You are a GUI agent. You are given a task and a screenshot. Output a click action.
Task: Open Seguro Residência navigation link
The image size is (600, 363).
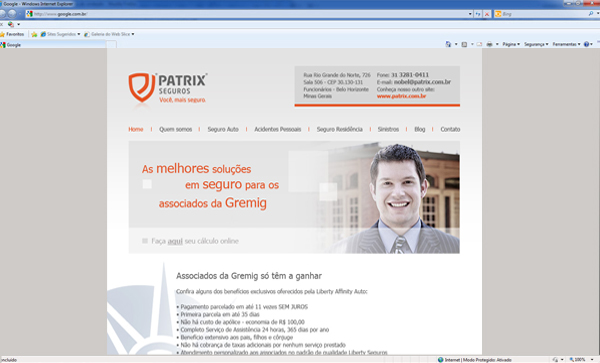coord(339,129)
